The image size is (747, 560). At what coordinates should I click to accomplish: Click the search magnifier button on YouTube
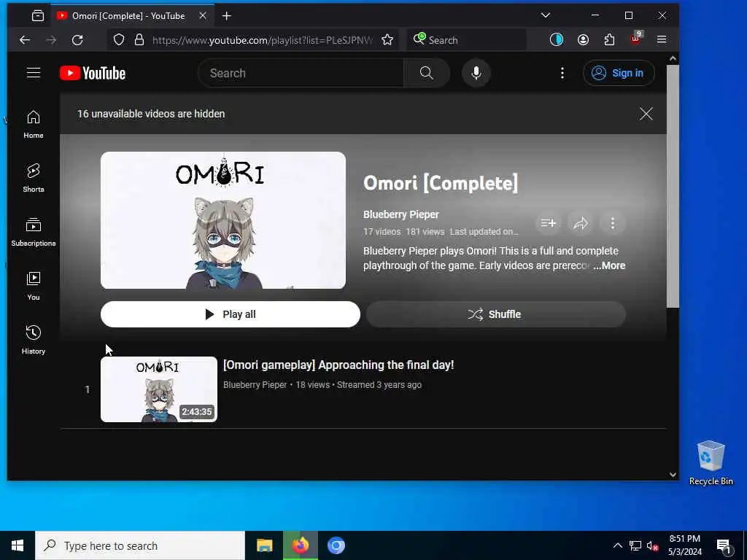tap(426, 73)
